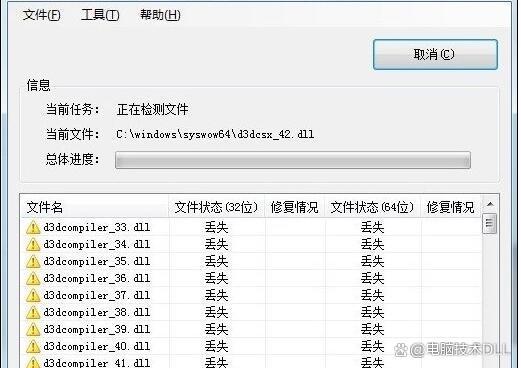The width and height of the screenshot is (521, 368).
Task: Select file name d3dcompiler_39.dll
Action: pos(97,329)
